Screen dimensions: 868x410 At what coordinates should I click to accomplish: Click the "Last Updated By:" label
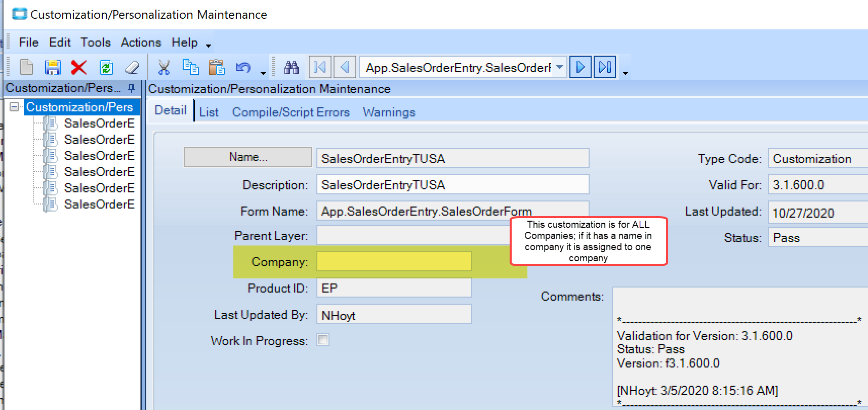[x=261, y=314]
